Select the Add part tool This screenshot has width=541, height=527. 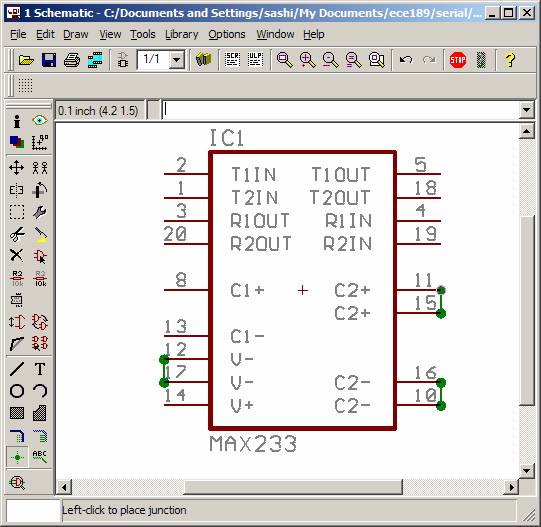(40, 256)
